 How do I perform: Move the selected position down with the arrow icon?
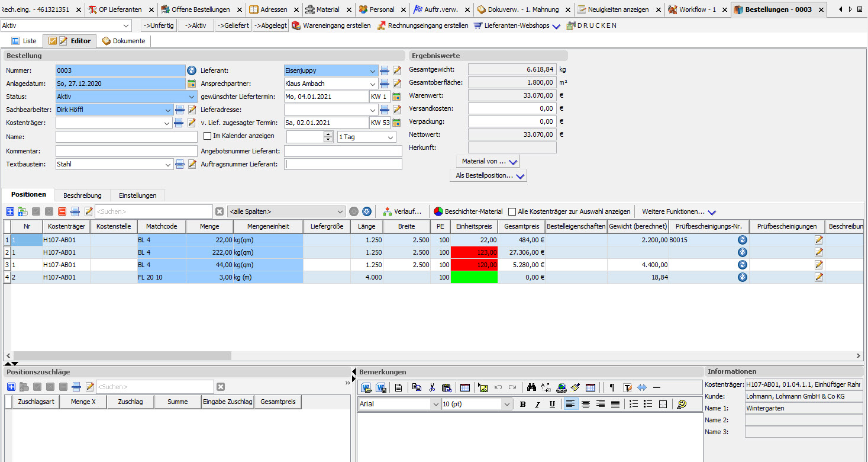[366, 211]
